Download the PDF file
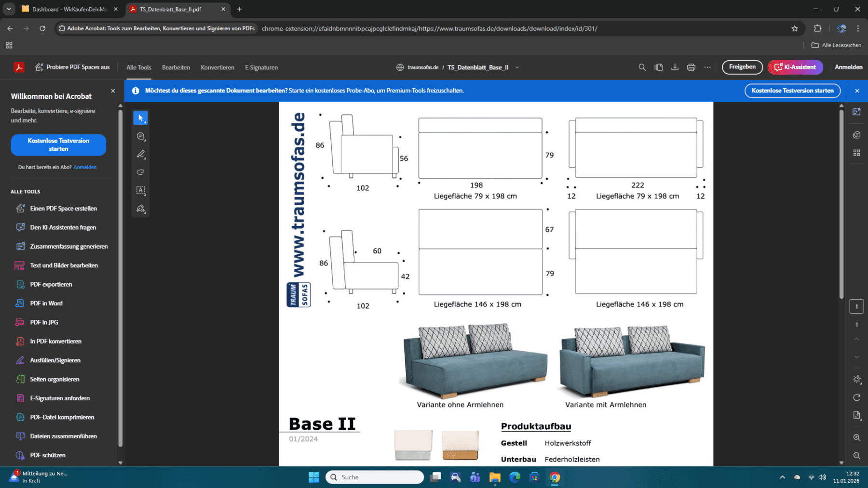This screenshot has width=868, height=488. tap(675, 67)
